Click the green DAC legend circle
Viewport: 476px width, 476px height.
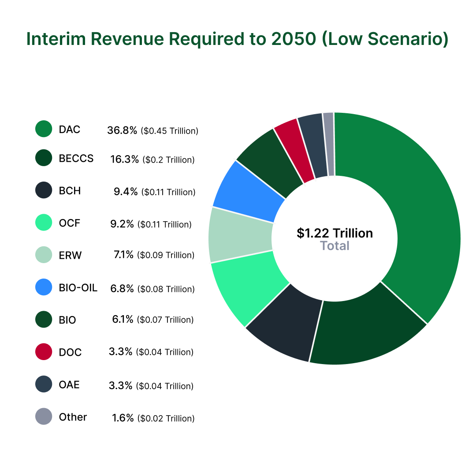tap(44, 129)
